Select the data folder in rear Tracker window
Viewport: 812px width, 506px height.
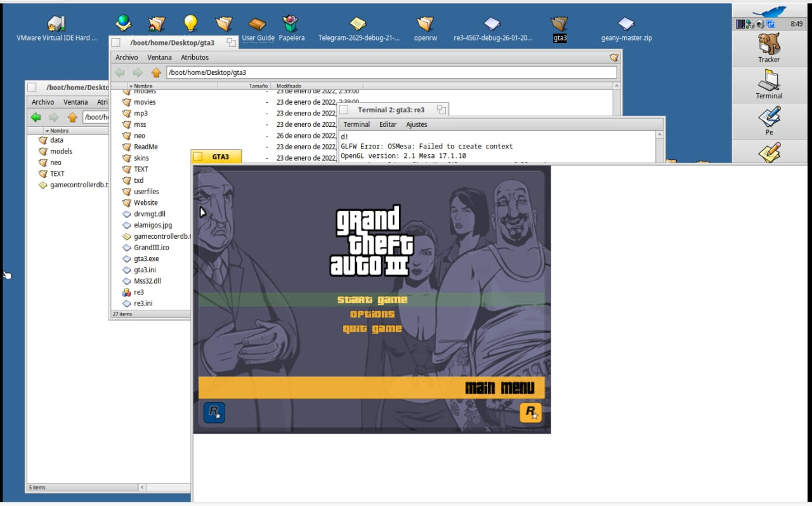pos(51,140)
